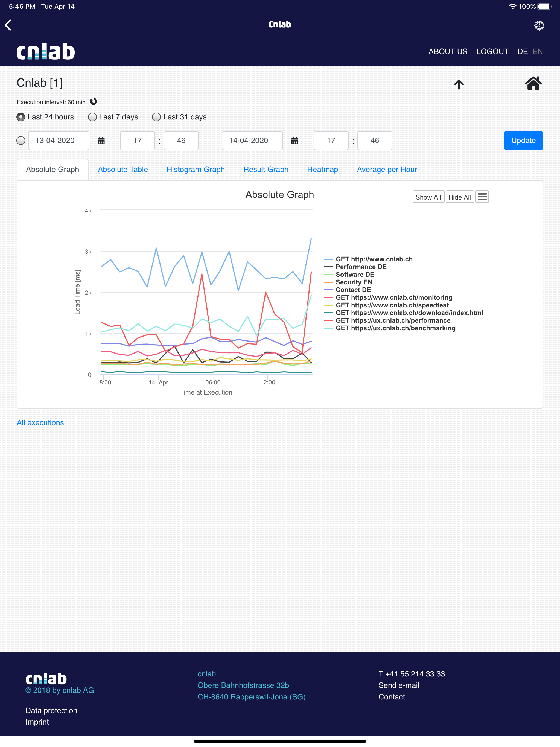Open the All executions link

[x=40, y=422]
